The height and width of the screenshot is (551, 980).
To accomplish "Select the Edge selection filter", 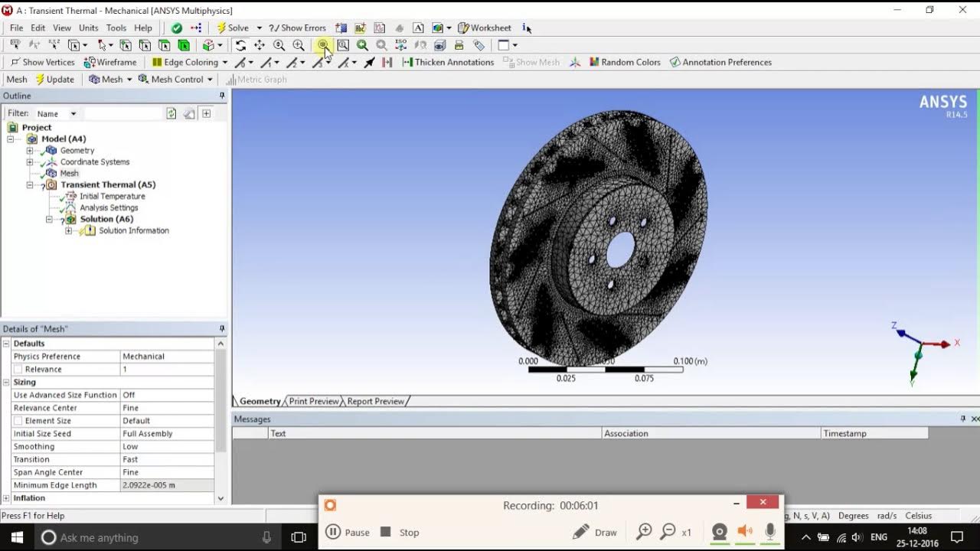I will coord(145,45).
